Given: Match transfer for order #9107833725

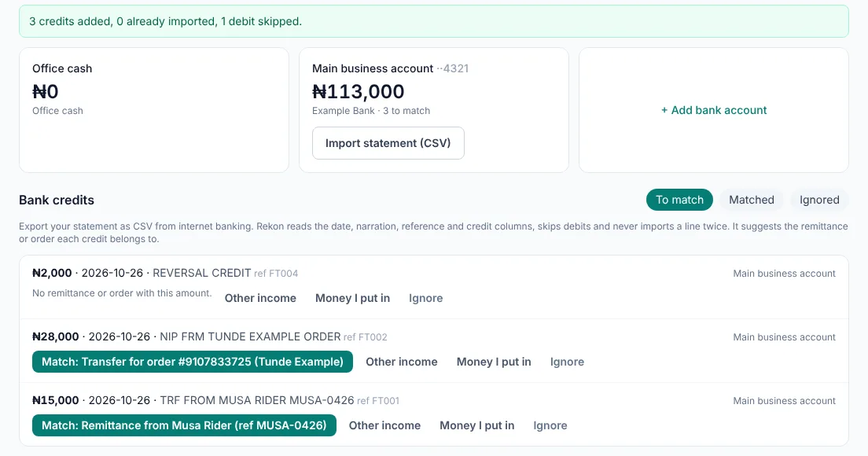Looking at the screenshot, I should tap(193, 362).
